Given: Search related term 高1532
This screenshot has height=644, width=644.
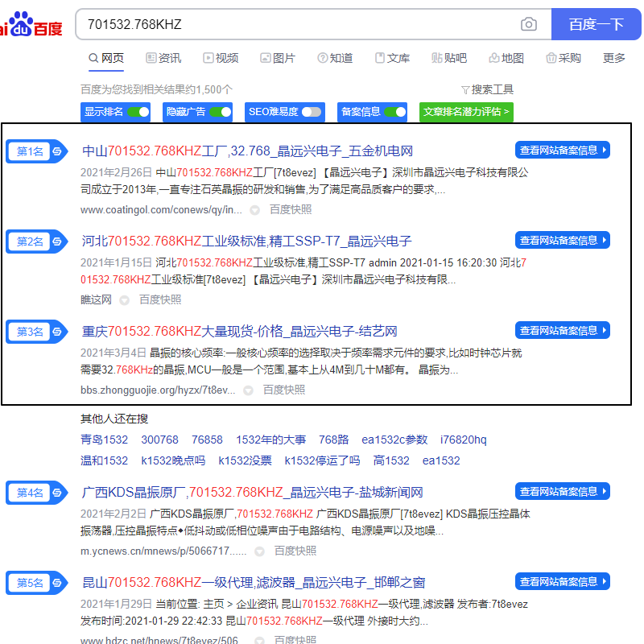Looking at the screenshot, I should pyautogui.click(x=391, y=460).
